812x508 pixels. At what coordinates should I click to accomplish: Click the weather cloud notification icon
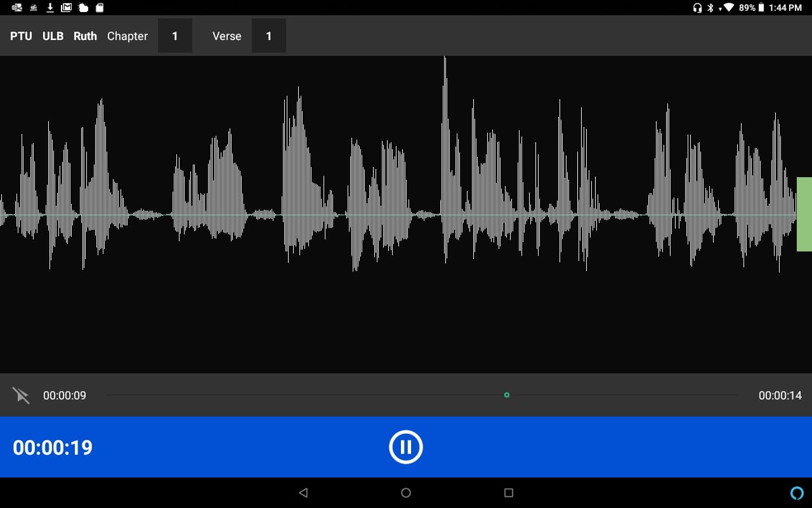pyautogui.click(x=83, y=8)
